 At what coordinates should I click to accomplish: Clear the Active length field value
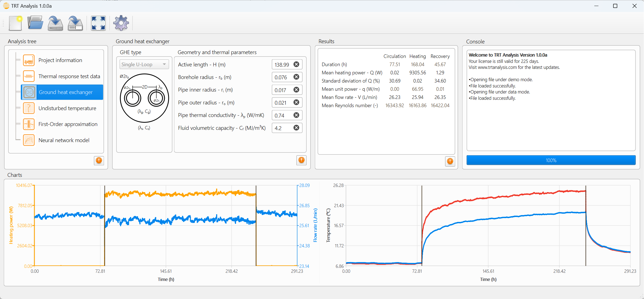tap(296, 64)
